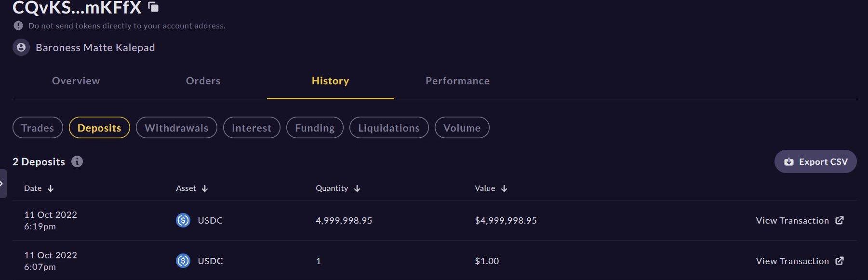Open the Orders tab
The image size is (868, 280).
pyautogui.click(x=203, y=81)
